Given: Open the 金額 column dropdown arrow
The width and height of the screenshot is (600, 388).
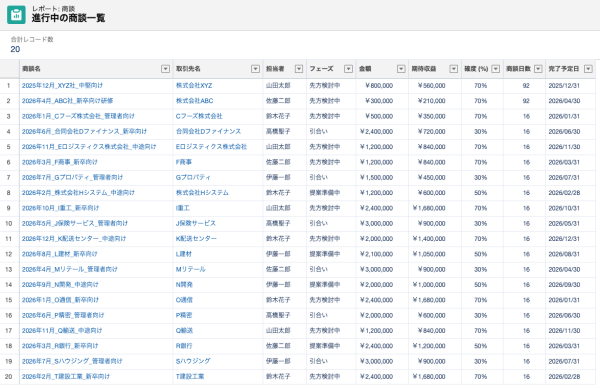Looking at the screenshot, I should click(x=401, y=69).
